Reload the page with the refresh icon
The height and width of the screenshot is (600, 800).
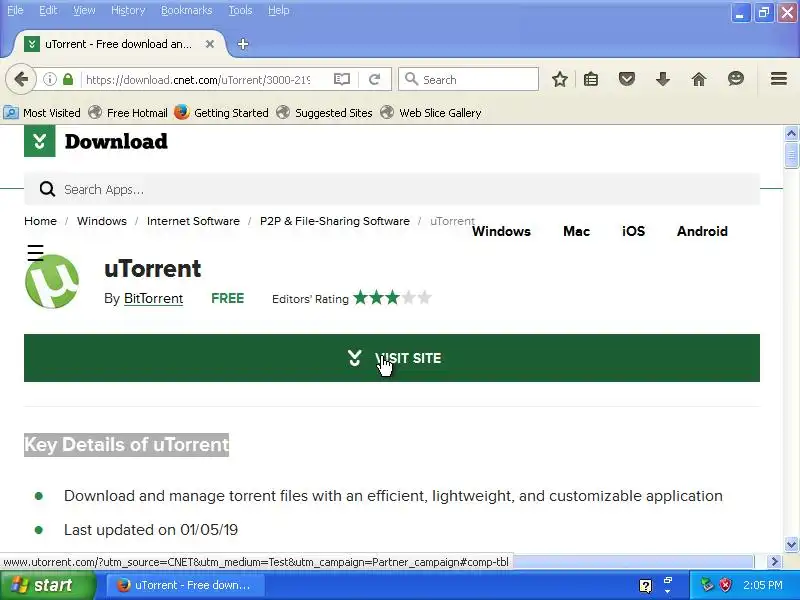pos(374,79)
